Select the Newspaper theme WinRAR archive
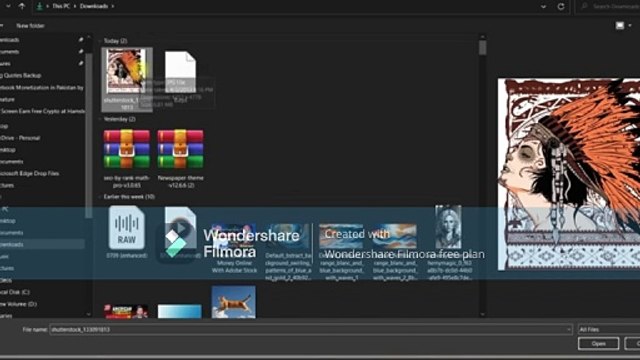The width and height of the screenshot is (640, 360). pyautogui.click(x=180, y=149)
